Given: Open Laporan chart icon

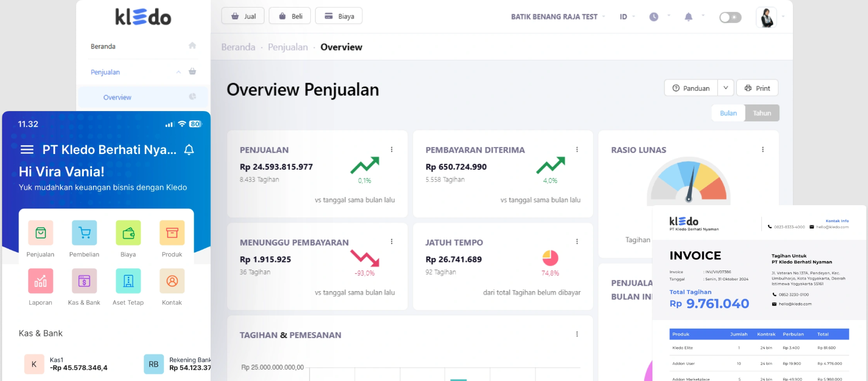Looking at the screenshot, I should point(41,281).
